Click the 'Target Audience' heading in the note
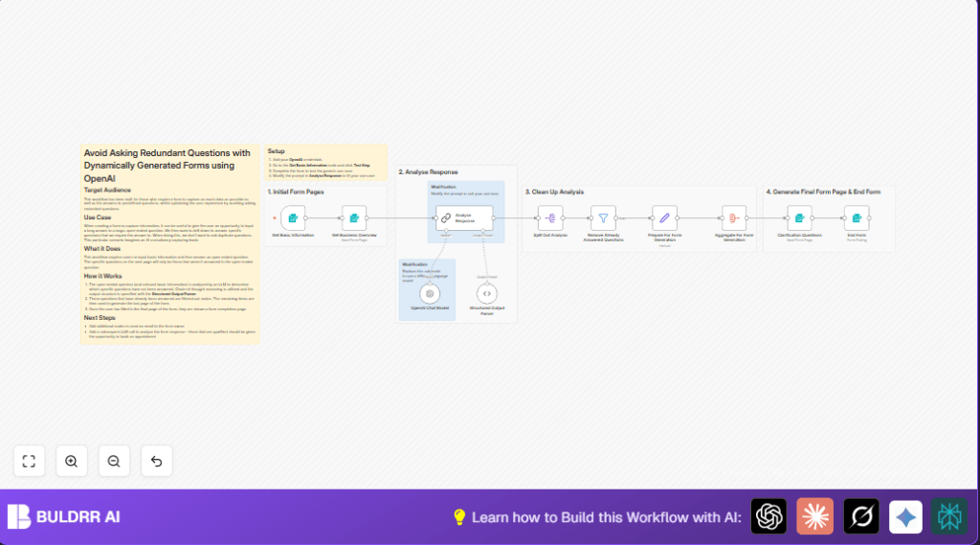The image size is (980, 545). pyautogui.click(x=107, y=190)
